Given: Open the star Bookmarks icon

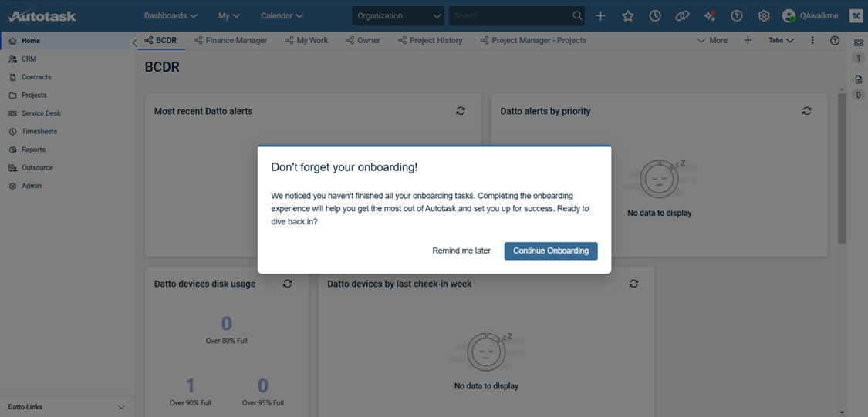Looking at the screenshot, I should pyautogui.click(x=628, y=16).
